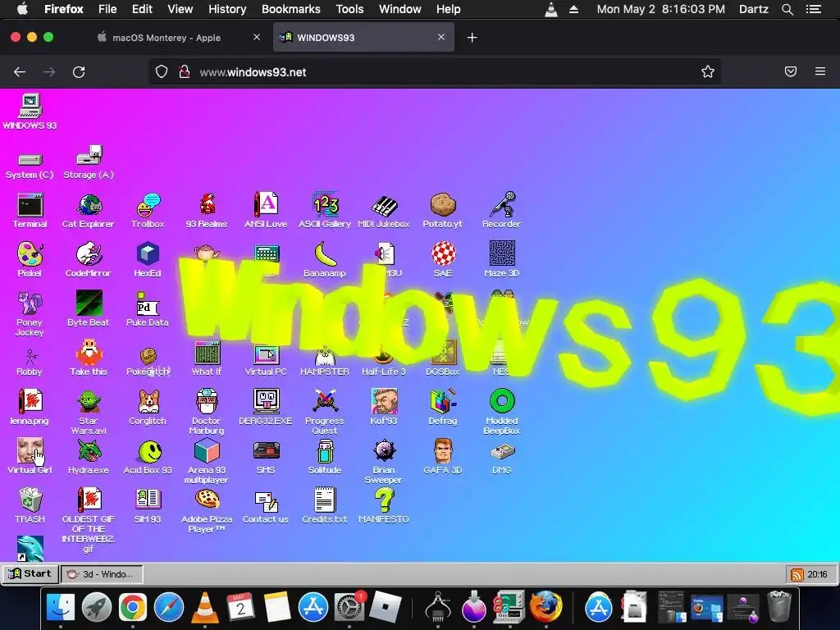Viewport: 840px width, 630px height.
Task: Open Piskel paint palette icon
Action: point(30,260)
